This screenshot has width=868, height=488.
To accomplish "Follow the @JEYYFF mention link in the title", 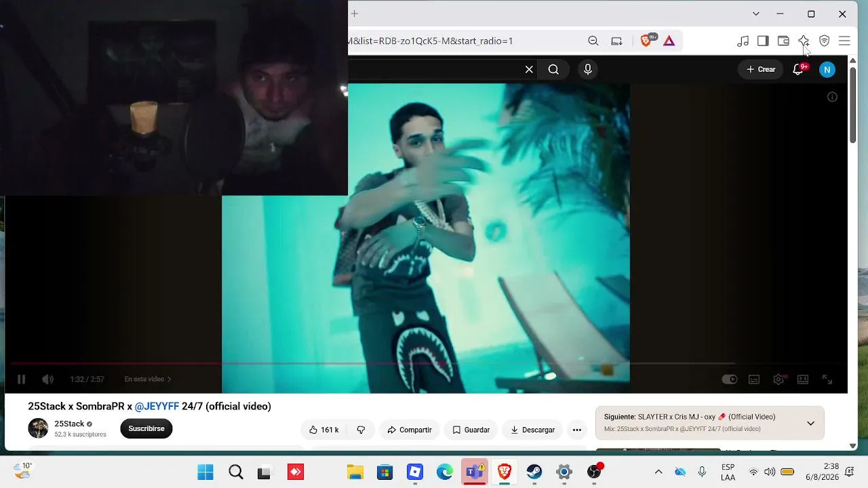I will point(157,407).
